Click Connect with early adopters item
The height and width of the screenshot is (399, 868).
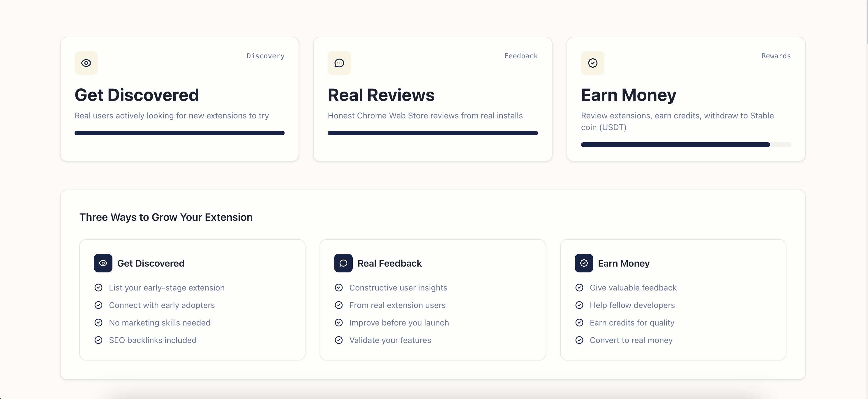[x=161, y=305]
